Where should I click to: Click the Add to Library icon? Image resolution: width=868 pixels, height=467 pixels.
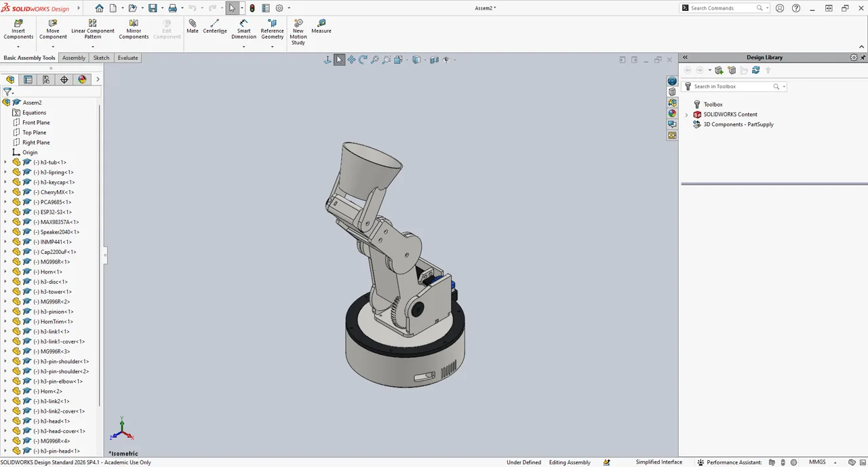point(719,71)
